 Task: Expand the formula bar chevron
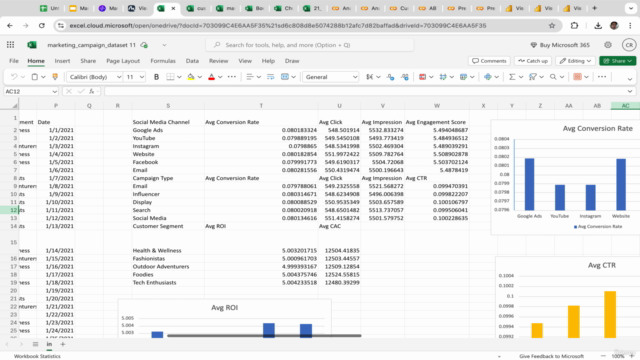pyautogui.click(x=630, y=91)
